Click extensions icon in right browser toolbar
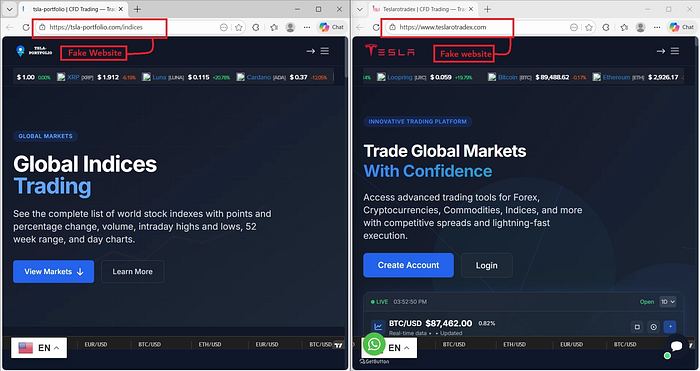The width and height of the screenshot is (700, 371). (605, 27)
